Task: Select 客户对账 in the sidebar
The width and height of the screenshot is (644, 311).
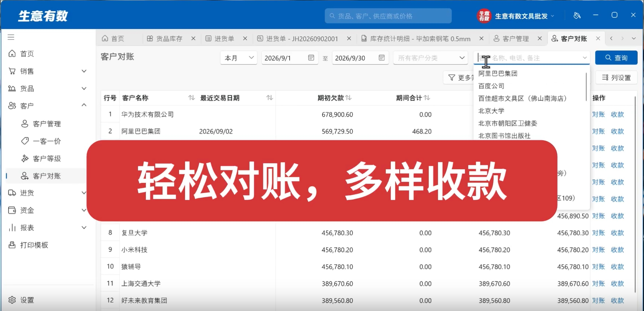Action: click(x=48, y=176)
